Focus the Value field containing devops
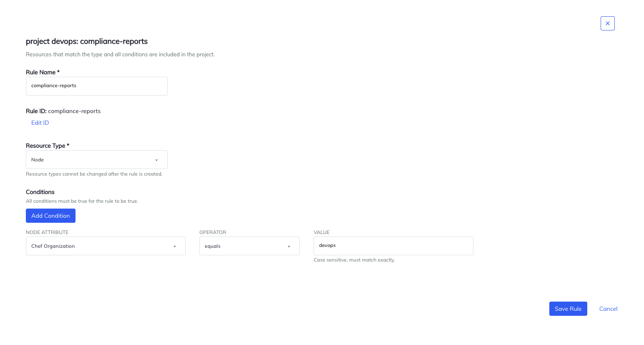Viewport: 644px width, 345px height. click(x=393, y=246)
